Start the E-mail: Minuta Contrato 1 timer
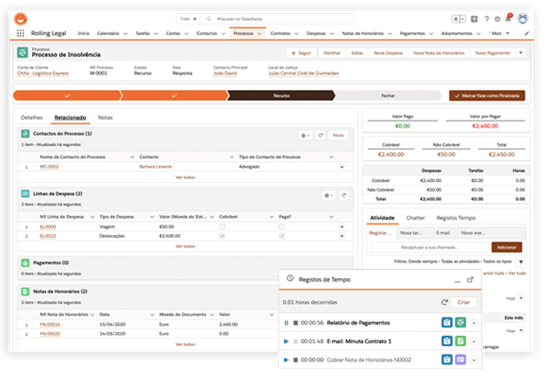The image size is (550, 383). point(286,341)
